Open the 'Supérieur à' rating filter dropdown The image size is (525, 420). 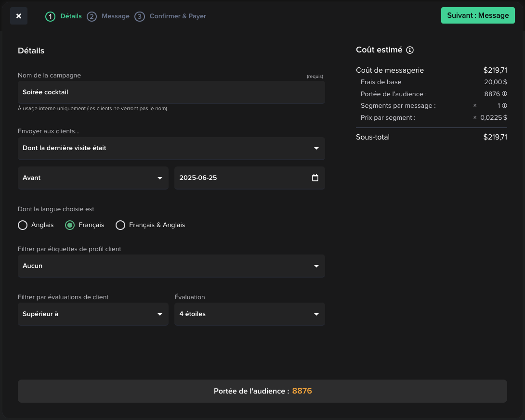coord(93,314)
